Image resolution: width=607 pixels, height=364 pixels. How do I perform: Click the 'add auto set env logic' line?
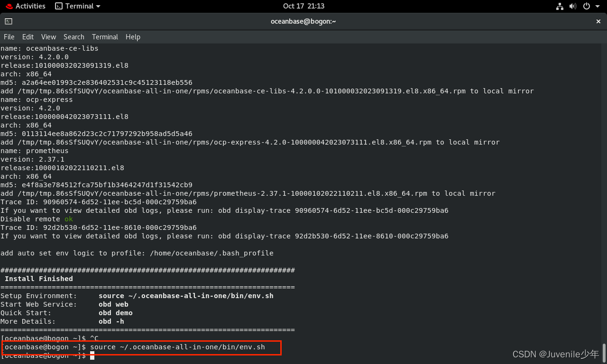[137, 253]
